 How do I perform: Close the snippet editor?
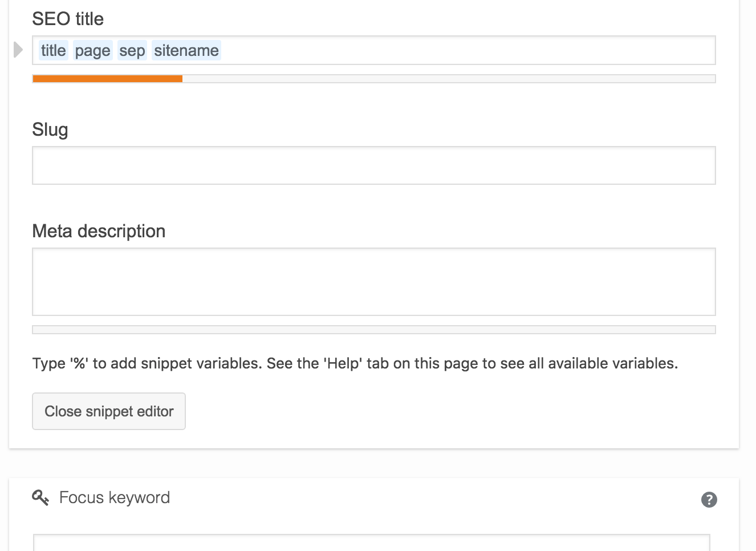pyautogui.click(x=109, y=411)
